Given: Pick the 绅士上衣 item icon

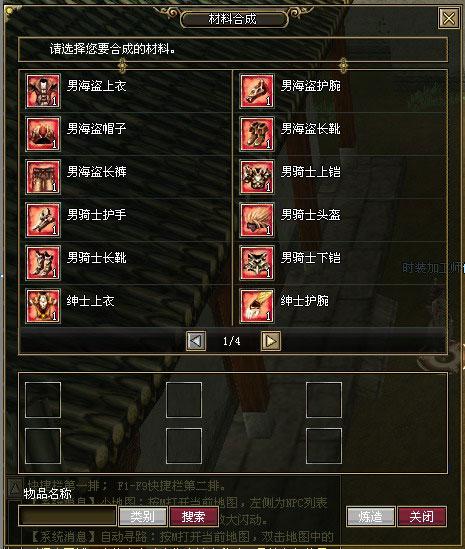Looking at the screenshot, I should click(43, 306).
